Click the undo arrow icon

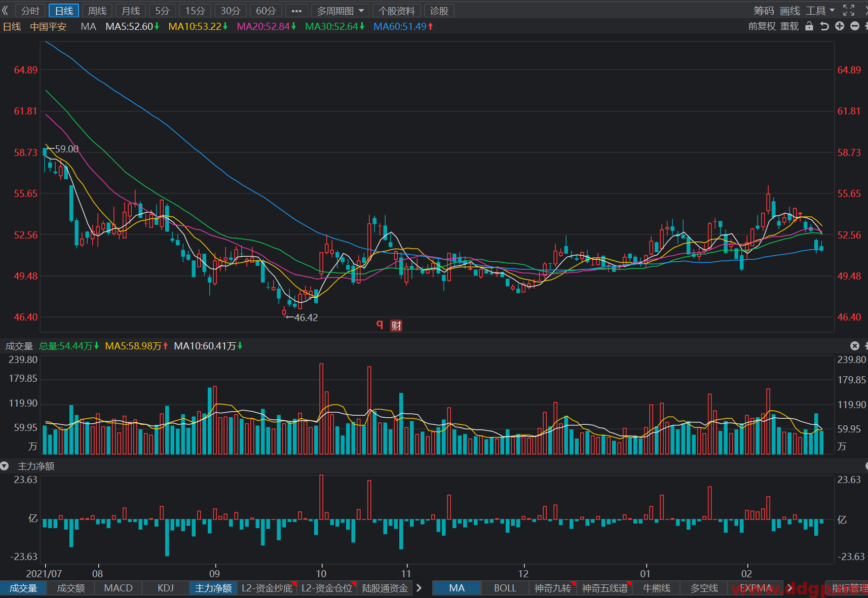(824, 26)
